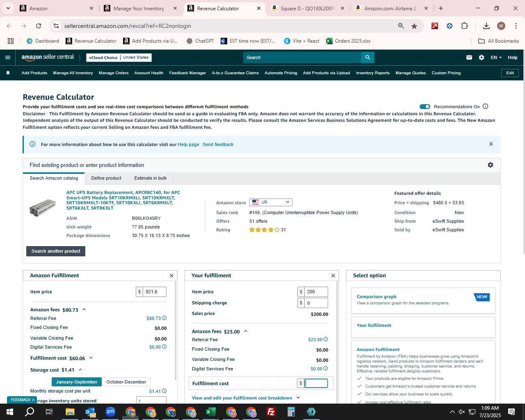Select the Search Amazon catalog tab

(54, 178)
